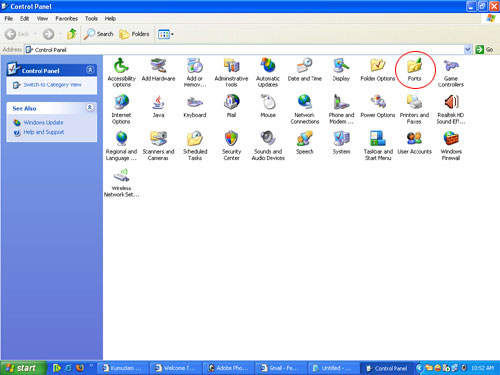The width and height of the screenshot is (500, 375).
Task: Open Wireless Network Setup icon
Action: click(121, 182)
